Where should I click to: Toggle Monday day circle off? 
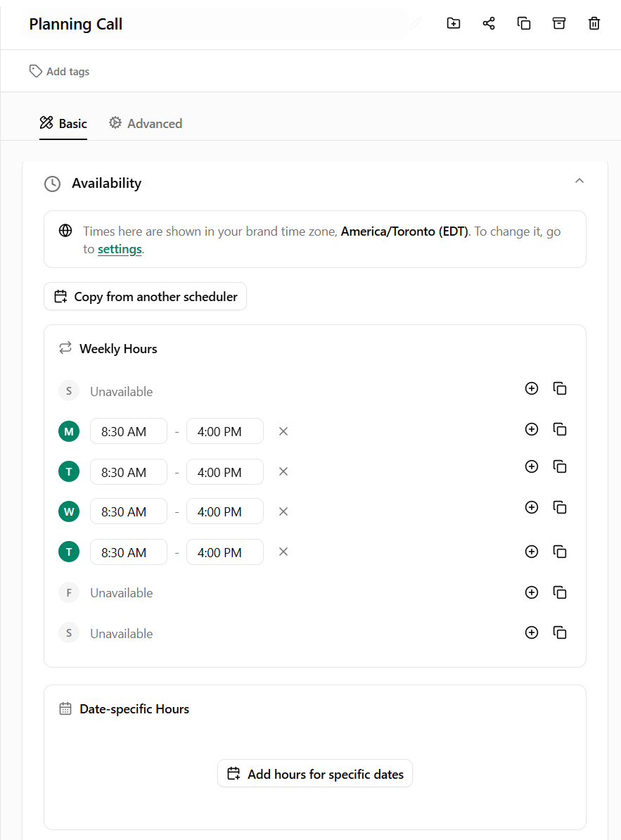(69, 431)
